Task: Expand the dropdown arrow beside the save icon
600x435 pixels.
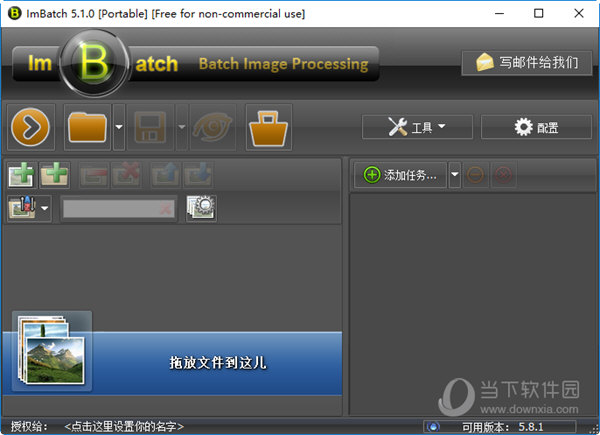Action: pyautogui.click(x=182, y=127)
